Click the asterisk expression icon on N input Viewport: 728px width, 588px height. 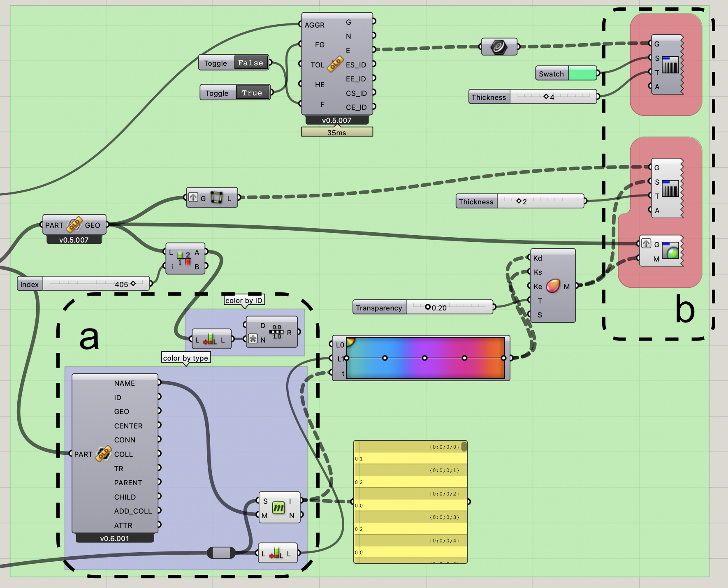(253, 339)
